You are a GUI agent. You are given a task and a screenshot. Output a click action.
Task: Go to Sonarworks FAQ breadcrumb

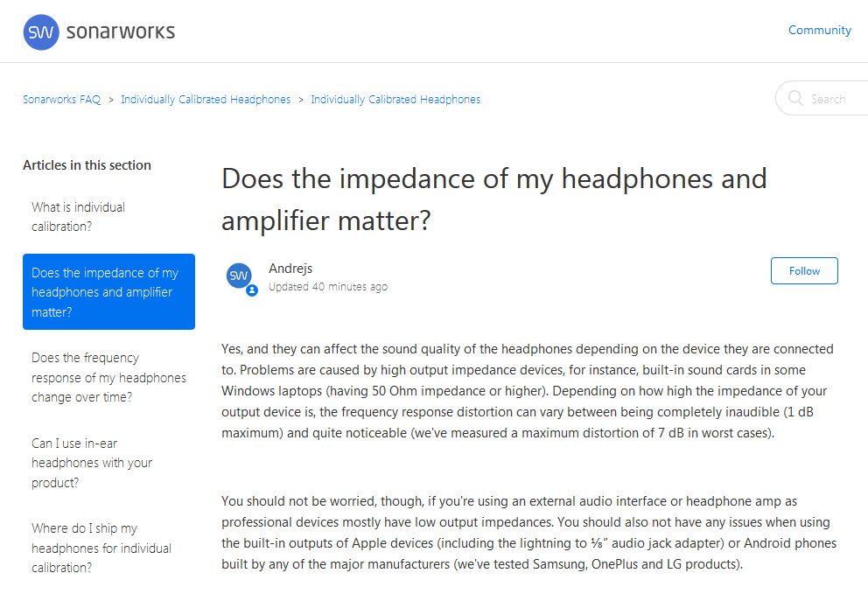tap(61, 100)
